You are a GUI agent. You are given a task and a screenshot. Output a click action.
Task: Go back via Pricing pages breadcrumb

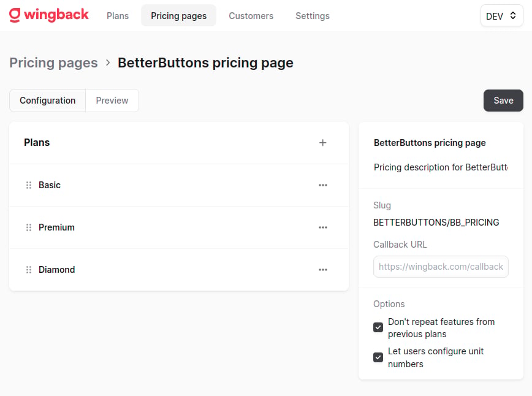(53, 63)
